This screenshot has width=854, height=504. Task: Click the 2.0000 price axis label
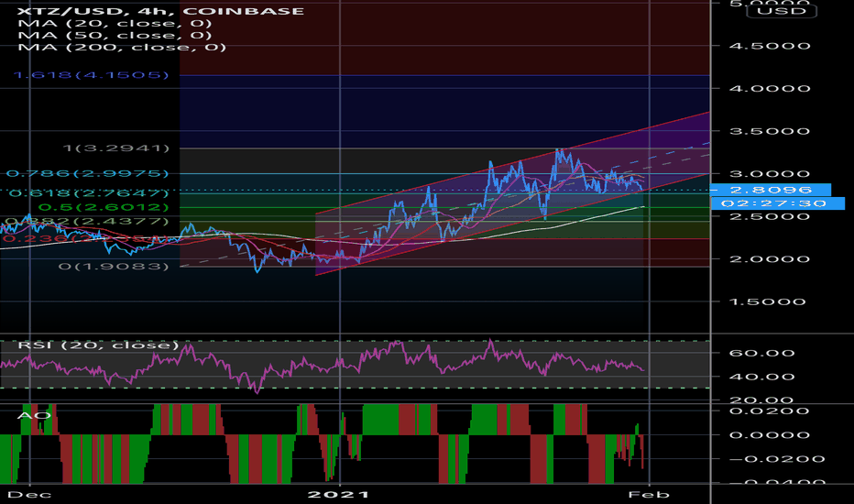pos(770,259)
